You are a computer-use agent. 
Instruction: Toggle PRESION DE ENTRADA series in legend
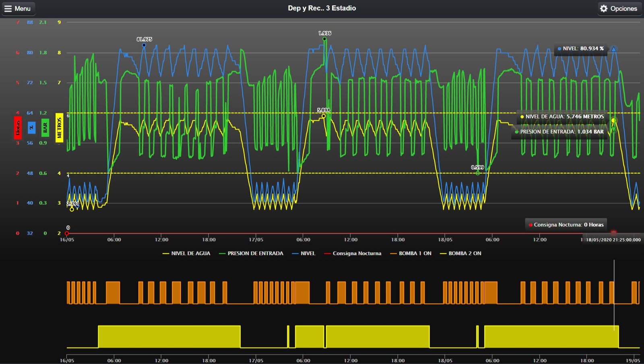251,253
